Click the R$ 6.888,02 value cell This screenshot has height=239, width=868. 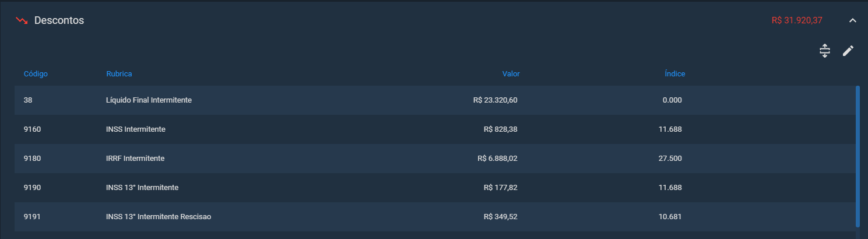pos(497,159)
